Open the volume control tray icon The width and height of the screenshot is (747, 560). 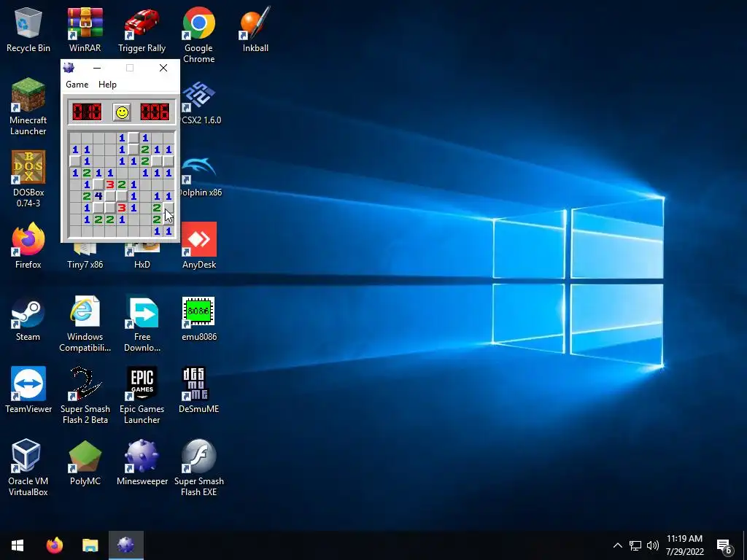click(653, 545)
